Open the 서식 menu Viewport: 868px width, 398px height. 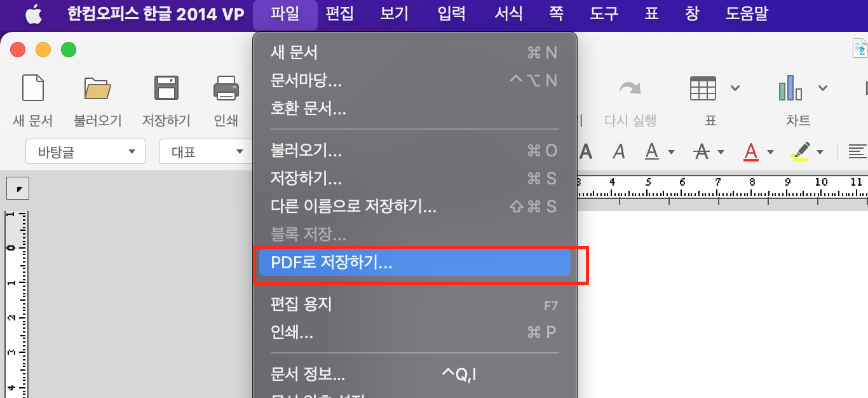point(509,15)
